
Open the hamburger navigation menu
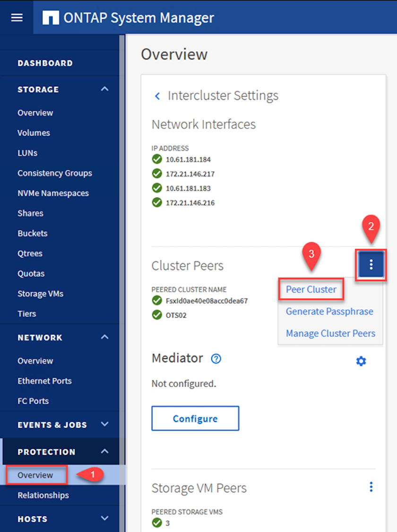pos(17,17)
